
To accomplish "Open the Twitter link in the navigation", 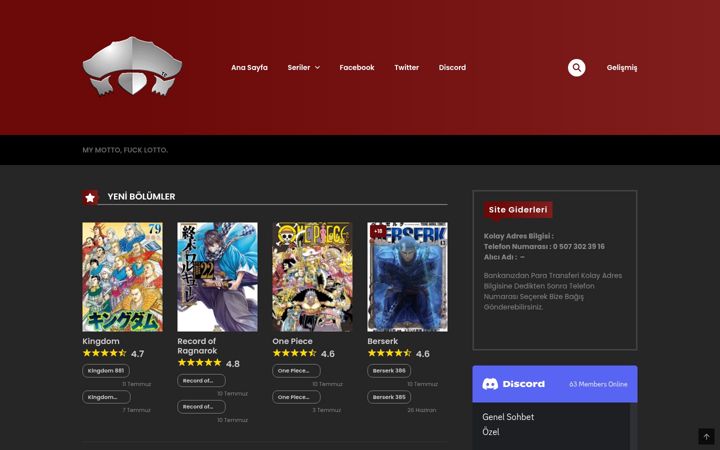I will pos(406,68).
